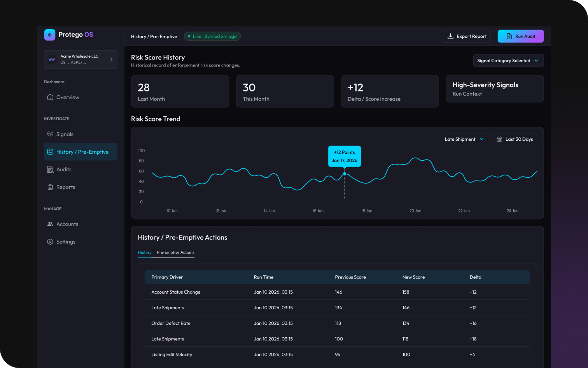Click the Jan 17 data point marker
Image resolution: width=588 pixels, height=368 pixels.
point(345,174)
